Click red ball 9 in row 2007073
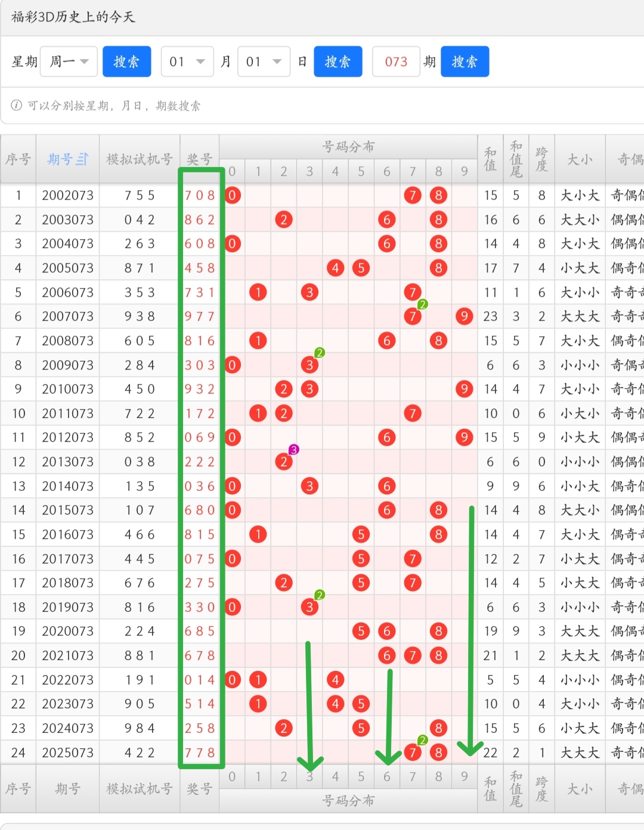The width and height of the screenshot is (644, 830). point(464,316)
